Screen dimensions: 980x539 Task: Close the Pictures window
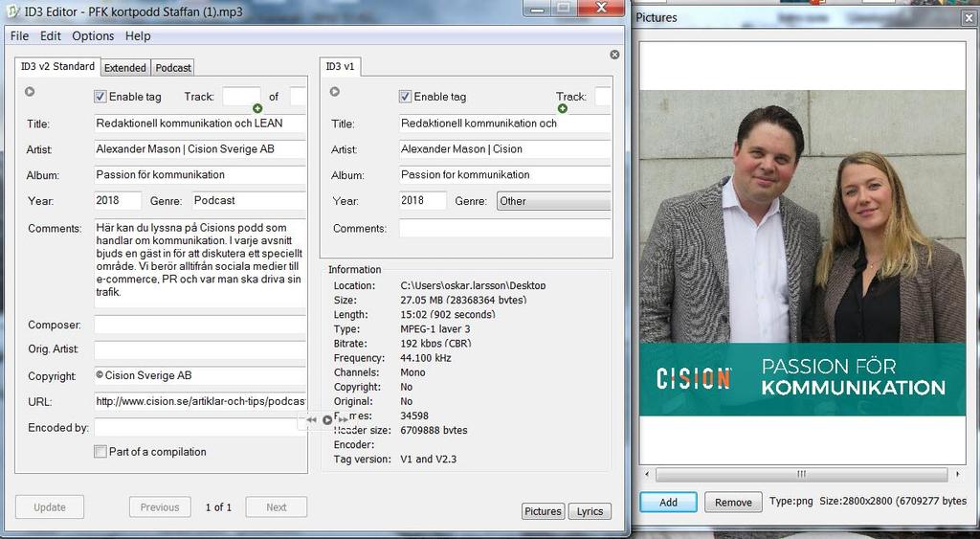(969, 18)
